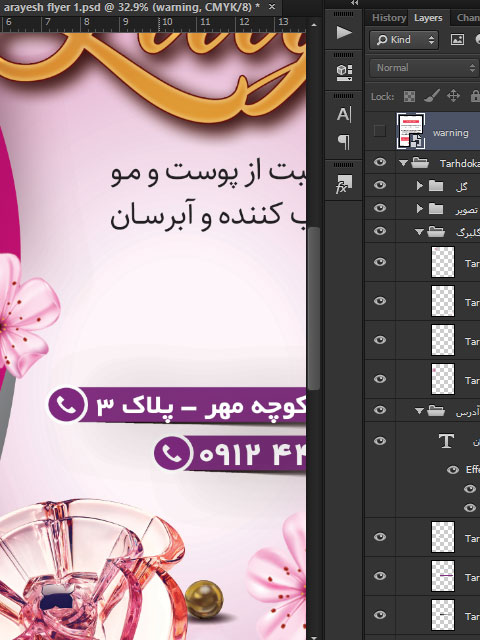480x640 pixels.
Task: Hide first layer under گلبرگ group
Action: (380, 262)
